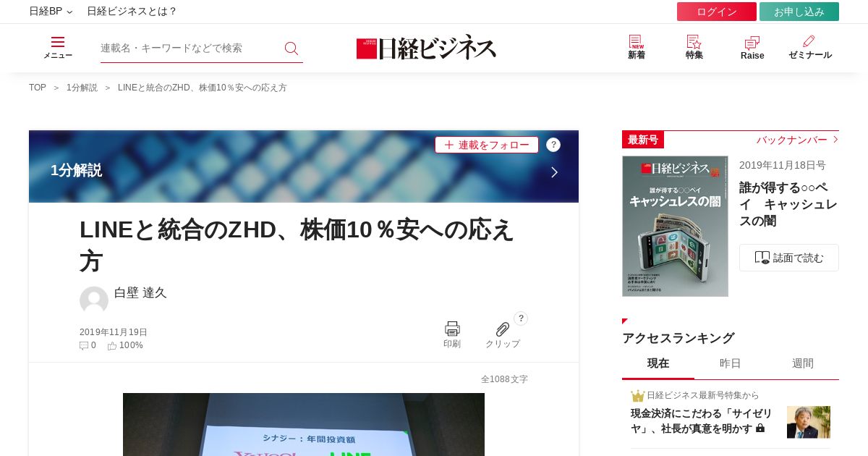Click the author name 白壁 達久
The height and width of the screenshot is (456, 868).
tap(140, 292)
